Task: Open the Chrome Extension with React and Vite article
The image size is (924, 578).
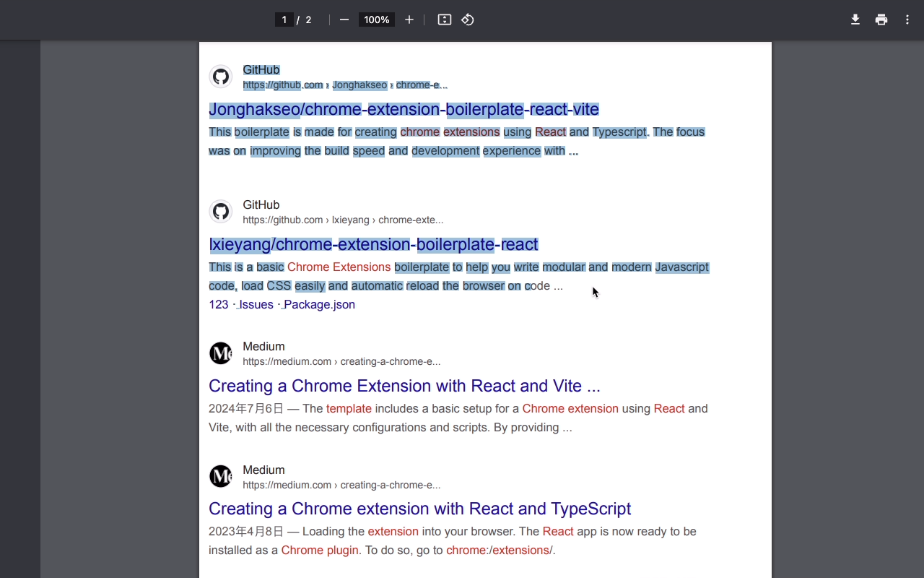Action: tap(404, 386)
